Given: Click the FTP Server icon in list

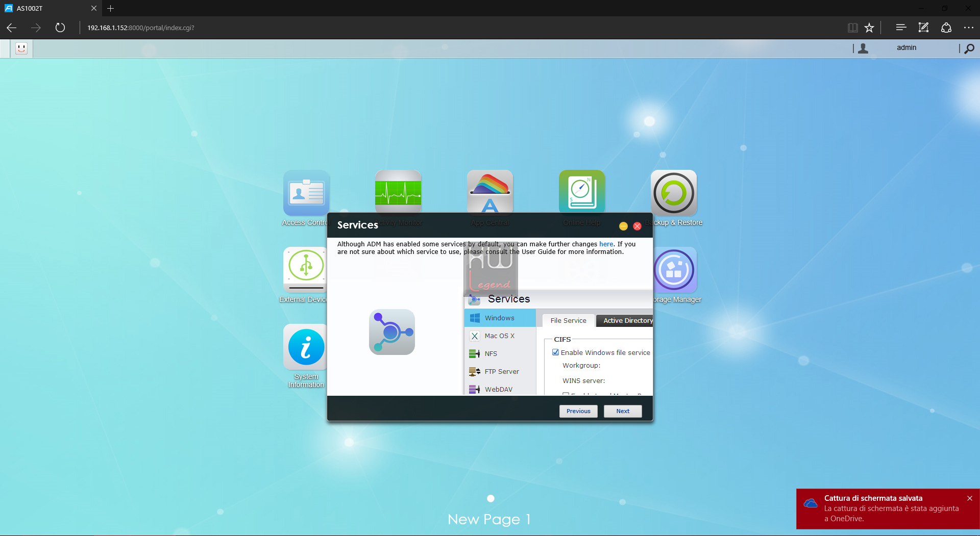Looking at the screenshot, I should [475, 371].
